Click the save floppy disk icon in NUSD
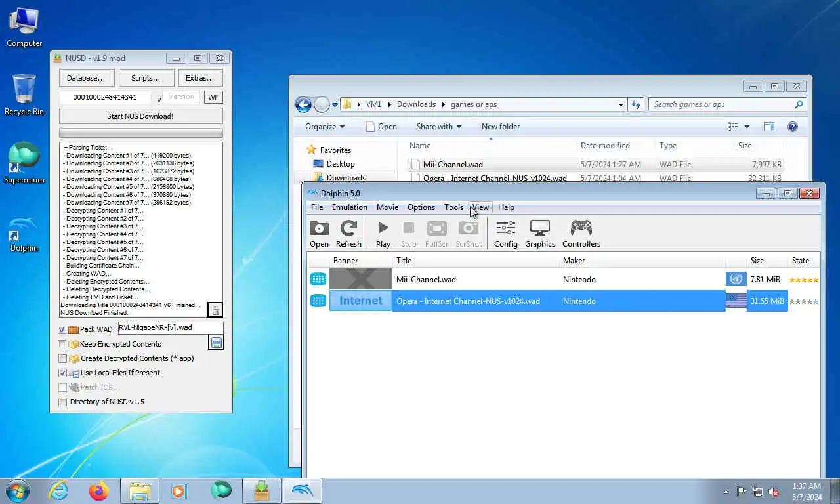 [216, 342]
